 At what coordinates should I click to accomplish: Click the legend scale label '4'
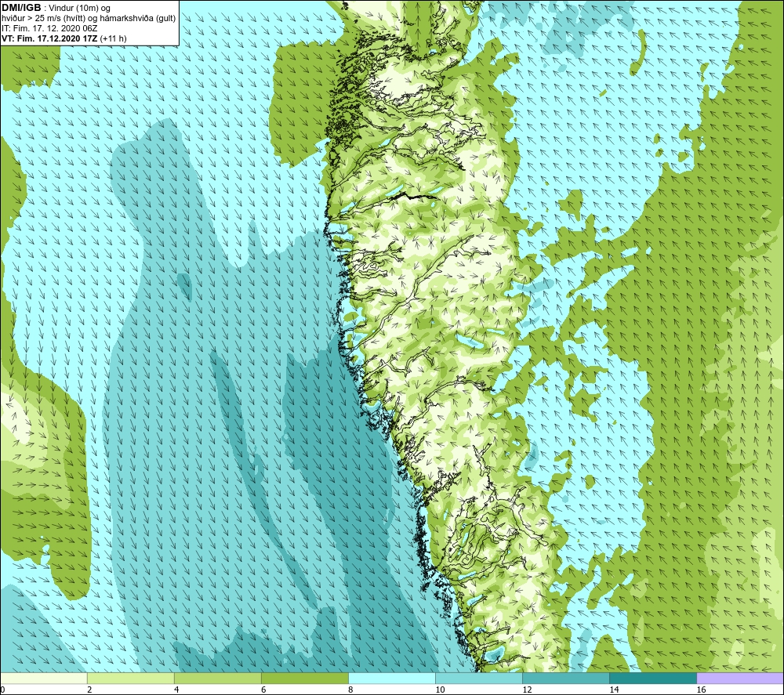point(176,690)
